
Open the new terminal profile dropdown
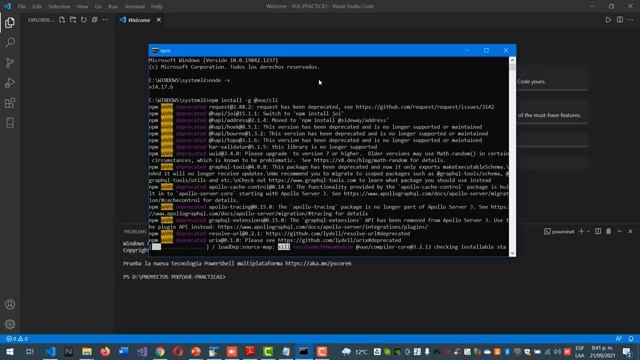(588, 231)
